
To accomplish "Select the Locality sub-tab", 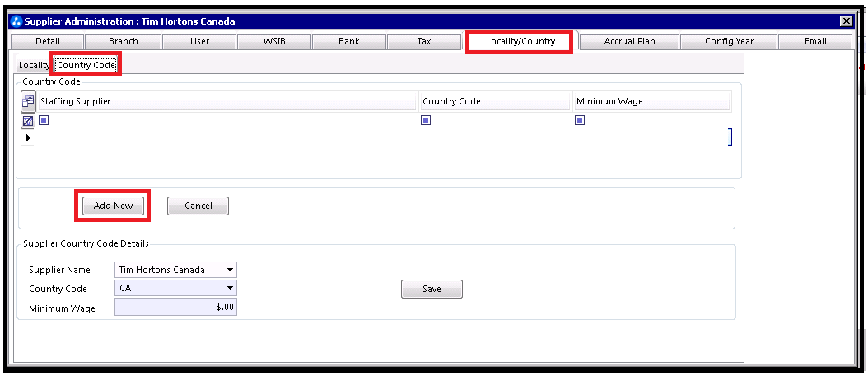I will click(34, 65).
